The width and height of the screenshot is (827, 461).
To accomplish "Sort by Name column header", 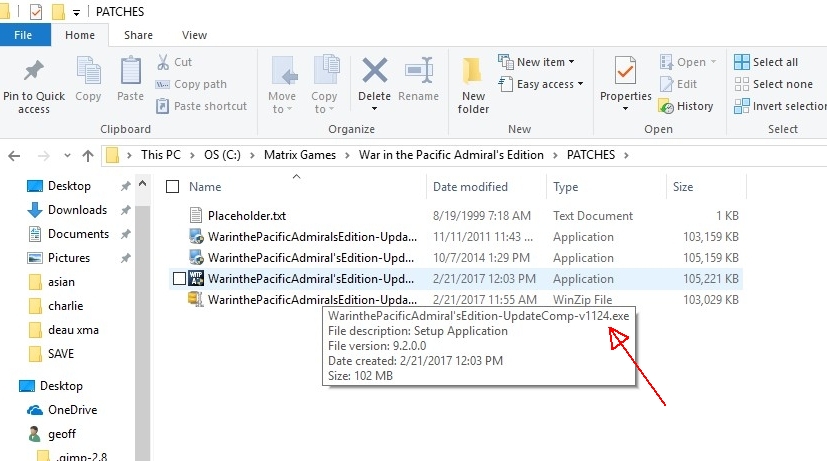I will 205,187.
